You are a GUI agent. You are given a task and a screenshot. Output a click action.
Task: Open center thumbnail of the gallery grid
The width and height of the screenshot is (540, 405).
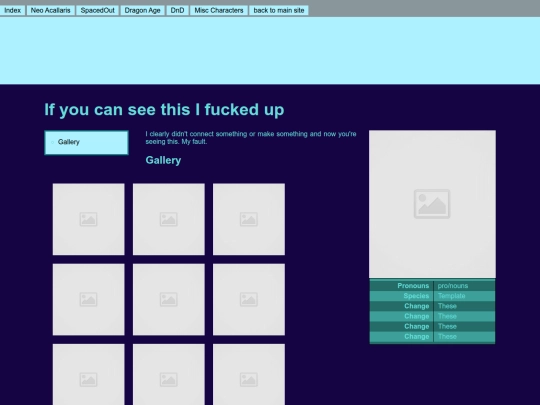click(x=169, y=300)
